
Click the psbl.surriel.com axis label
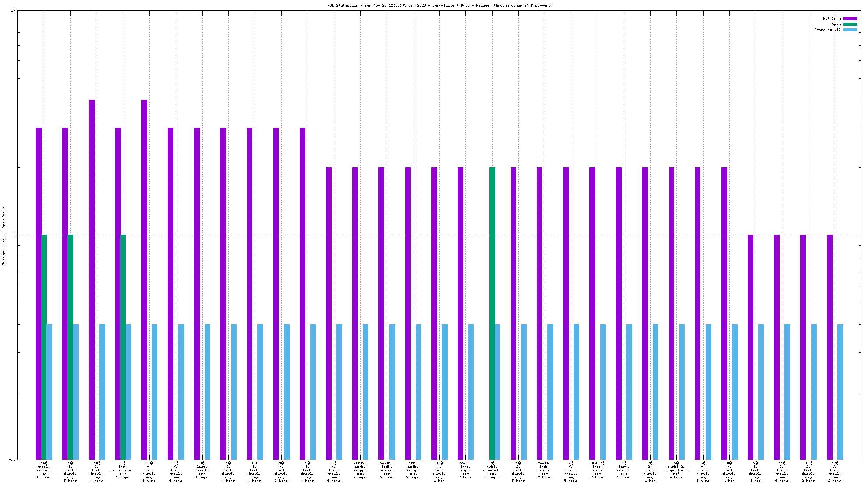click(492, 470)
